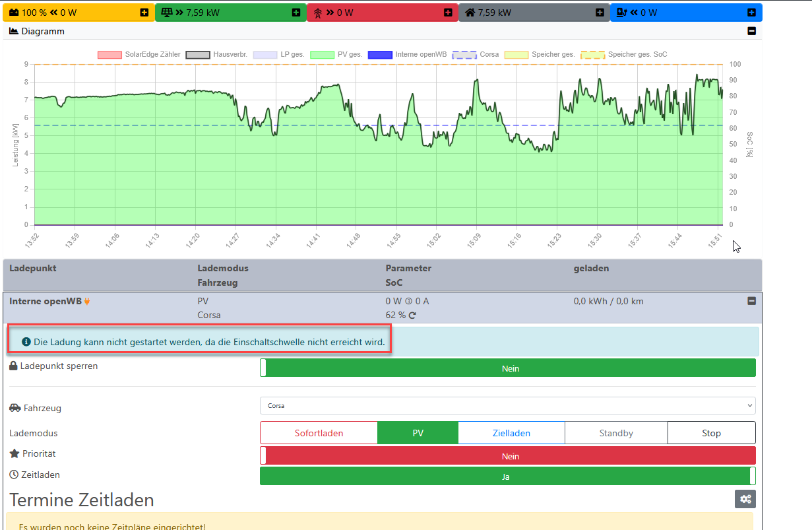Toggle the Priorität switch
Image resolution: width=812 pixels, height=530 pixels.
507,456
